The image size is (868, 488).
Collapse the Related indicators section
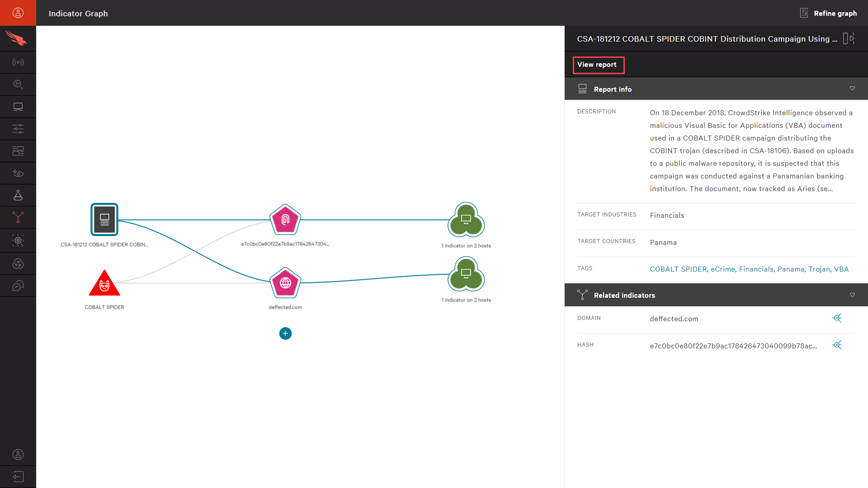click(852, 295)
